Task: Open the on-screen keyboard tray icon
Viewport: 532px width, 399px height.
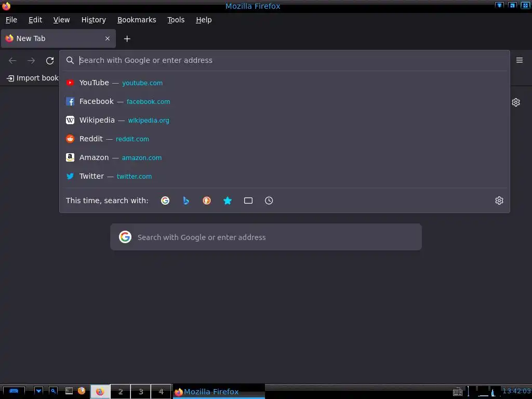Action: 457,392
